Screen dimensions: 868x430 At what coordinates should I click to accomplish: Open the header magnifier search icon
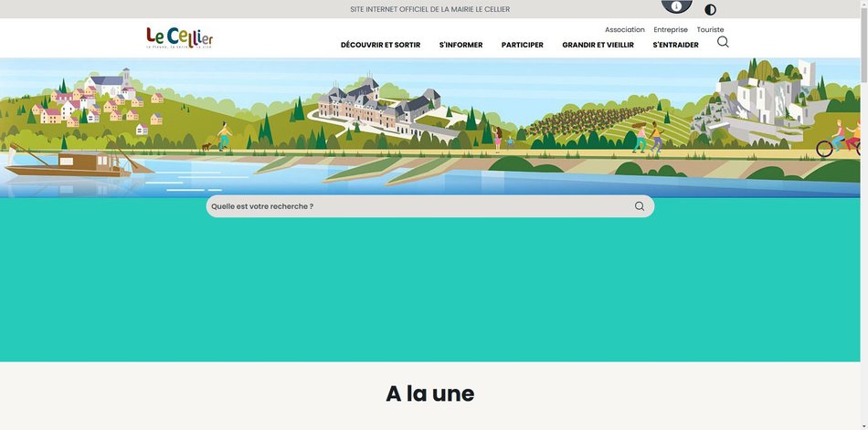tap(723, 42)
